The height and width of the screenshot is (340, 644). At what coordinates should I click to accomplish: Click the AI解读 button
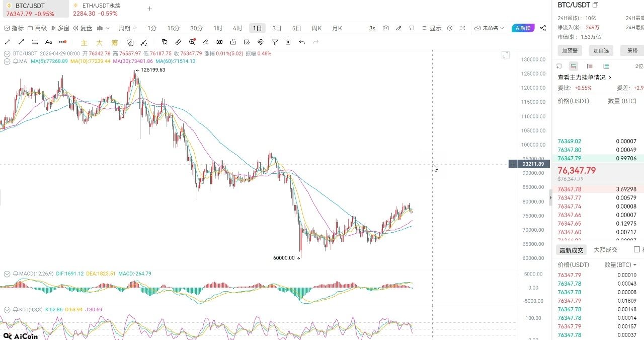pos(523,28)
